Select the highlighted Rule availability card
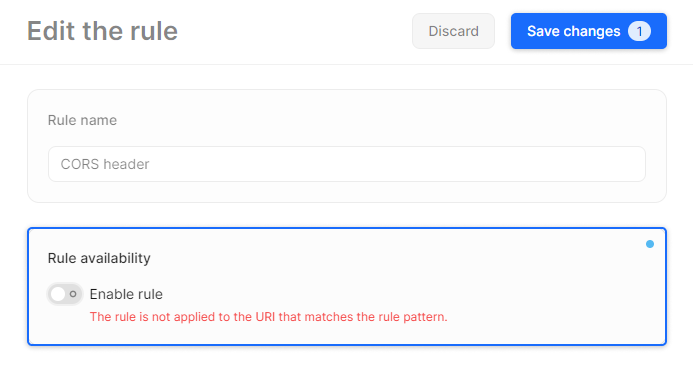Screen dimensions: 693x371 point(346,287)
